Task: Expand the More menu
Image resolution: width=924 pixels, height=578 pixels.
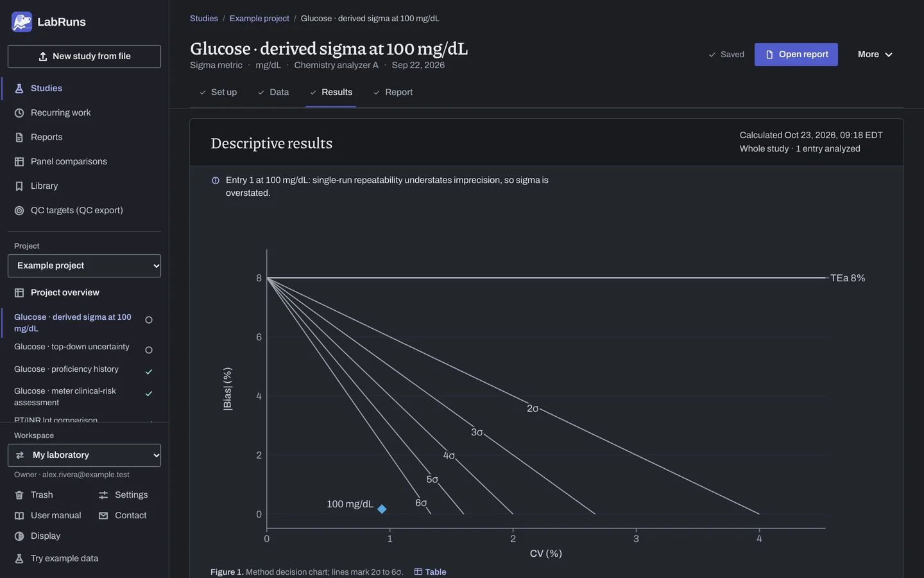Action: pos(875,55)
